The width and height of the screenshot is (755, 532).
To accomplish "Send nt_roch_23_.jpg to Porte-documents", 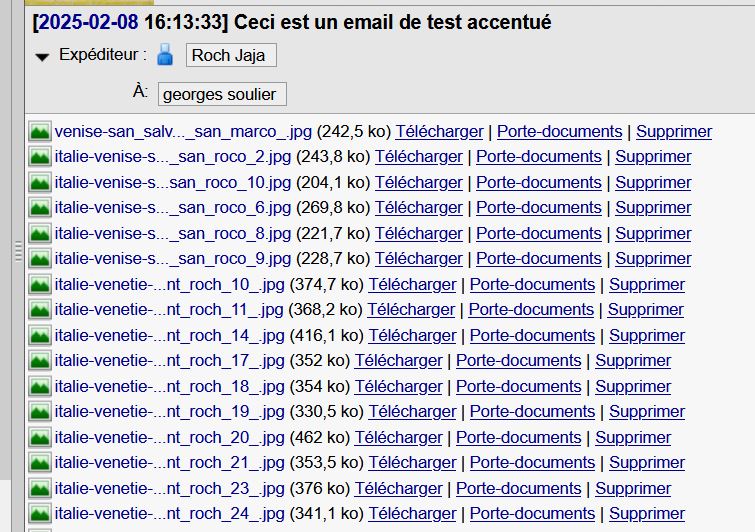I will 519,489.
